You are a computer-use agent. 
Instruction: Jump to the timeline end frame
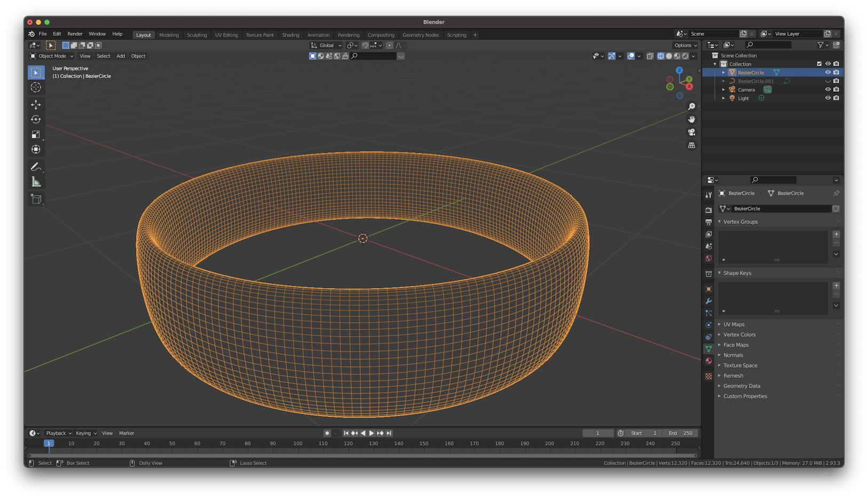pyautogui.click(x=389, y=433)
